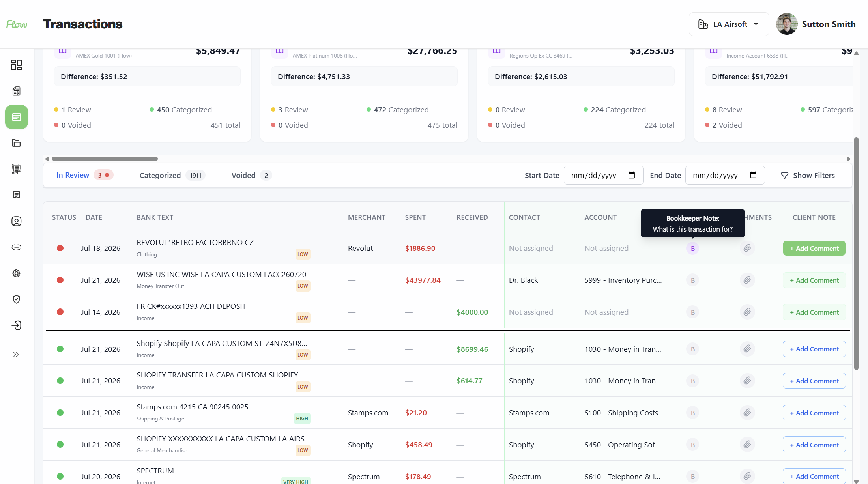Click bookkeeper note B badge on WISE row
This screenshot has height=484, width=868.
coord(693,280)
